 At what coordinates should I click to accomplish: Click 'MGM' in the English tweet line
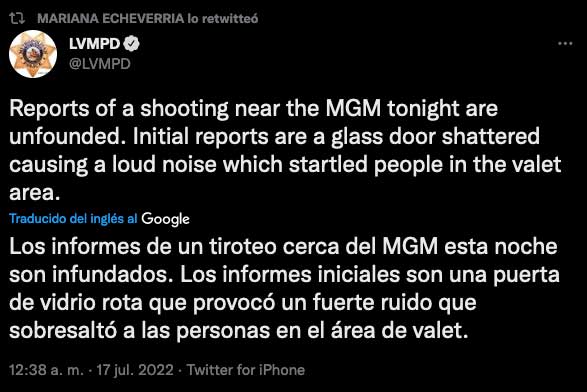coord(353,109)
